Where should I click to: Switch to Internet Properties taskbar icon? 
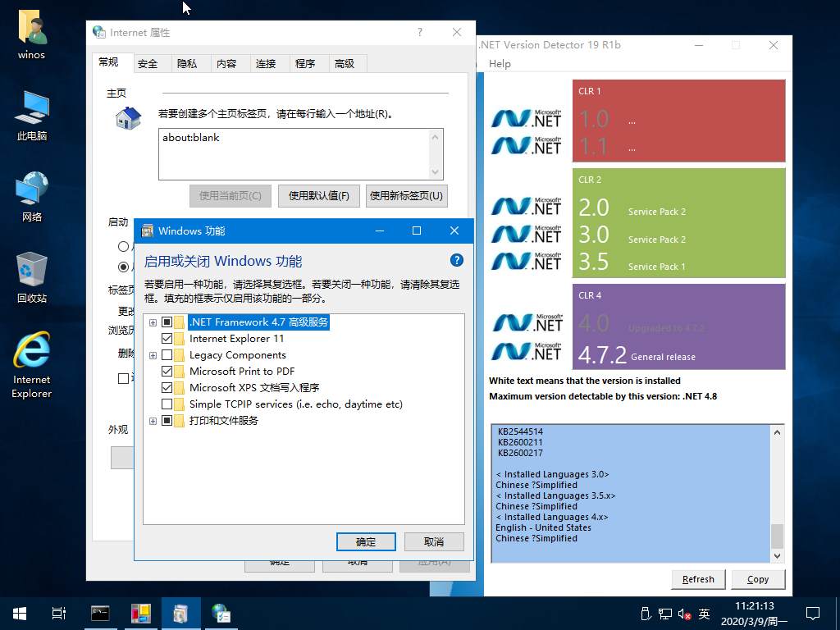point(221,614)
